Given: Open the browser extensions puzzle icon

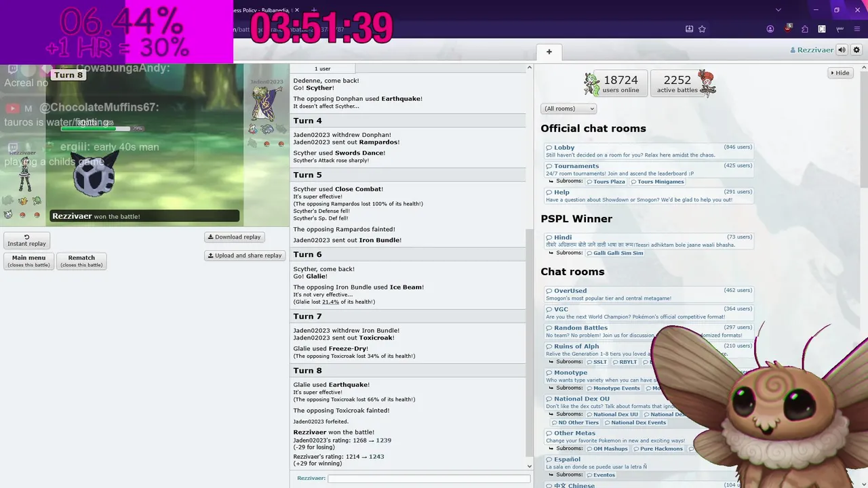Looking at the screenshot, I should (805, 29).
